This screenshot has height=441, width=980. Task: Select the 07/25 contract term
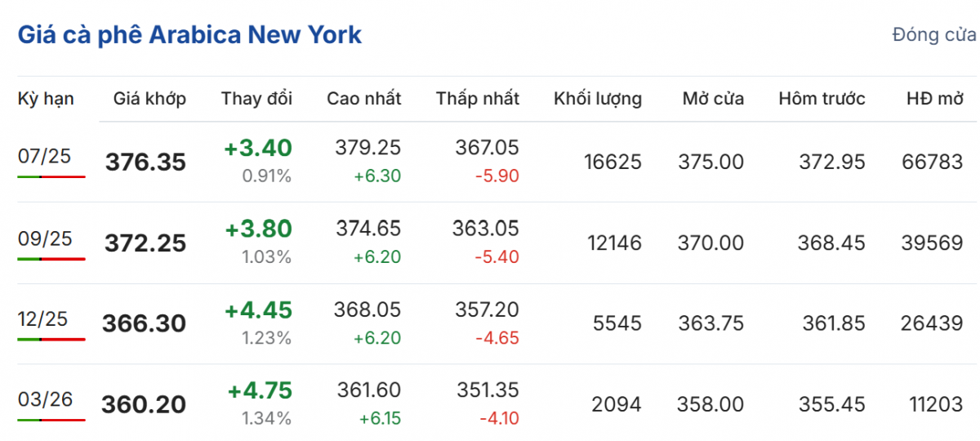point(45,156)
